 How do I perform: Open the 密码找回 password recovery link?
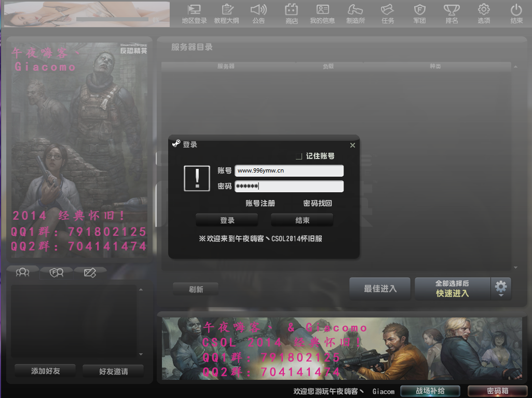coord(318,203)
